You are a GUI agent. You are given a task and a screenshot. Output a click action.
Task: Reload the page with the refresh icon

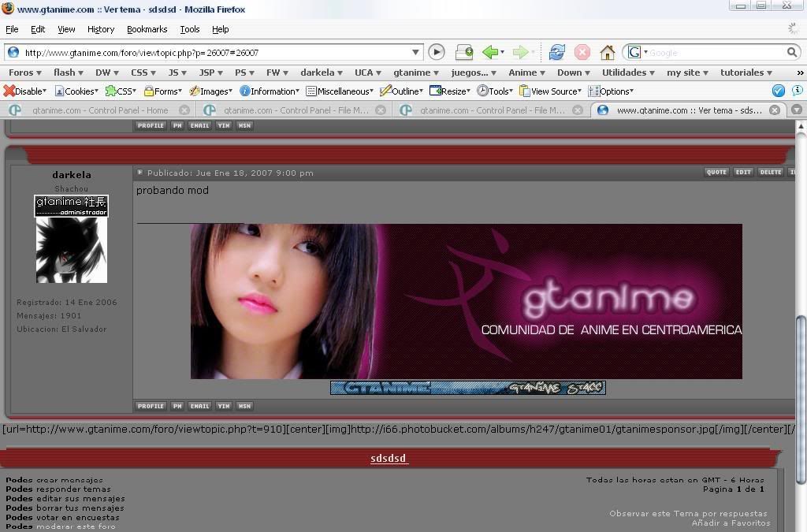click(557, 52)
